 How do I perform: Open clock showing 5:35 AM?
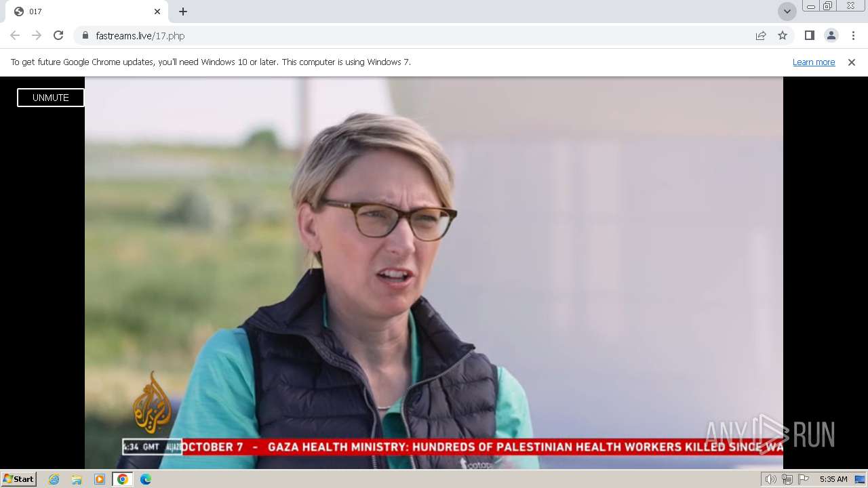833,479
